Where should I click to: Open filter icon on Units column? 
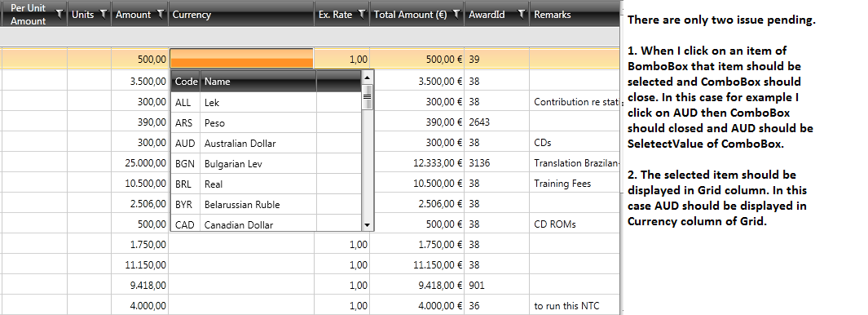pos(103,15)
